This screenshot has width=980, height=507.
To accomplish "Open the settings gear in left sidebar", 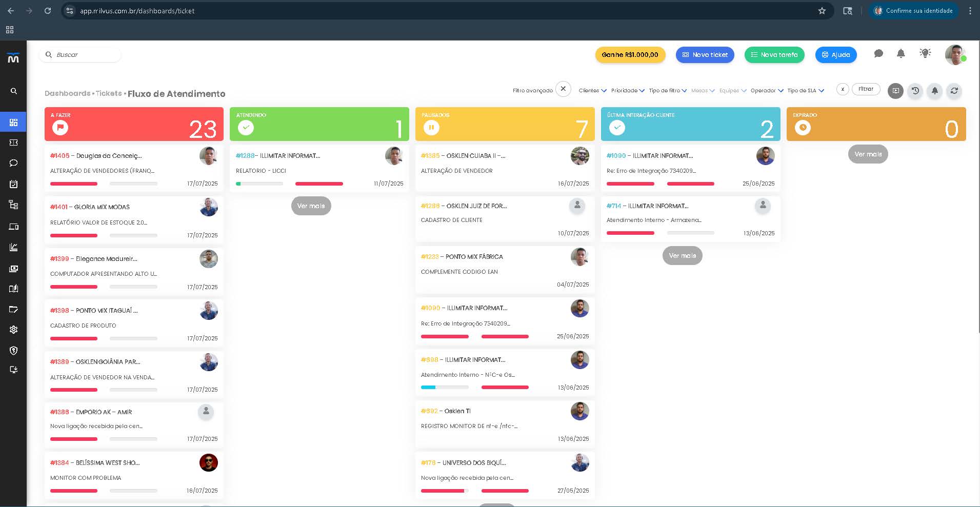I will pos(14,330).
